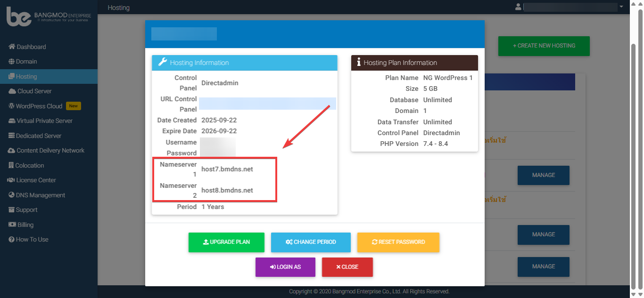
Task: Select Dedicated Server in sidebar
Action: 39,136
